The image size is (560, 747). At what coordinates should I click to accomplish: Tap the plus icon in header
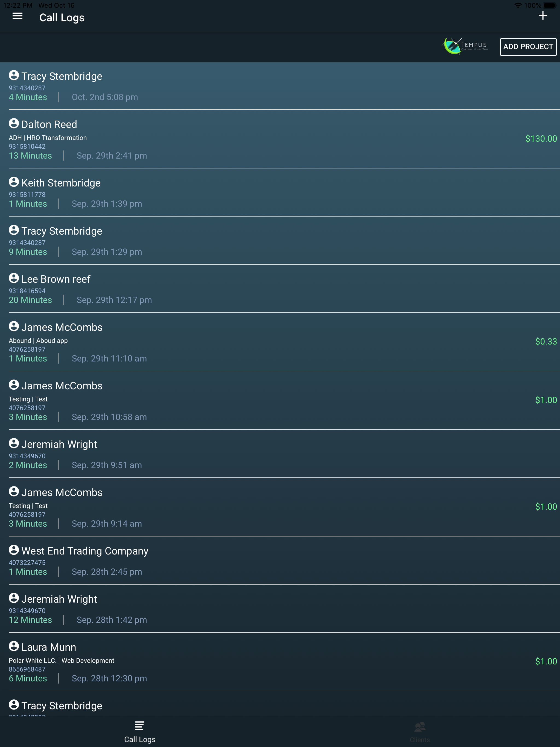click(x=542, y=16)
